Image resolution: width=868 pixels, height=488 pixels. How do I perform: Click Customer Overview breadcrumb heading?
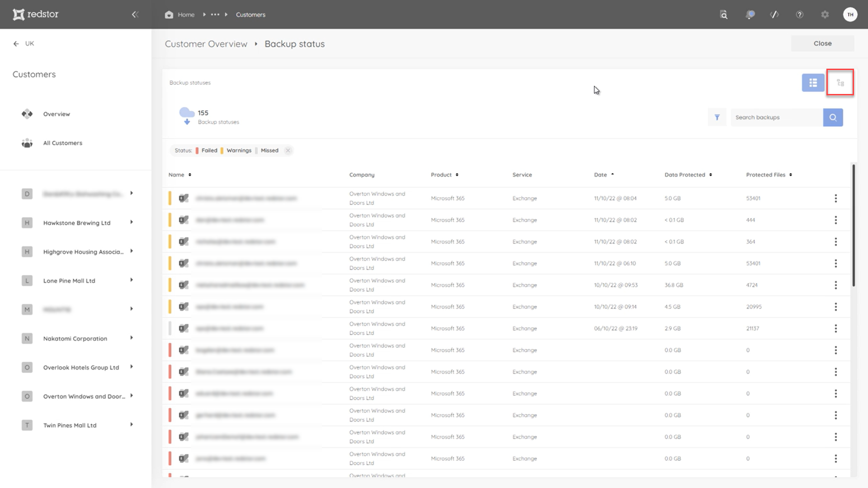pos(206,44)
